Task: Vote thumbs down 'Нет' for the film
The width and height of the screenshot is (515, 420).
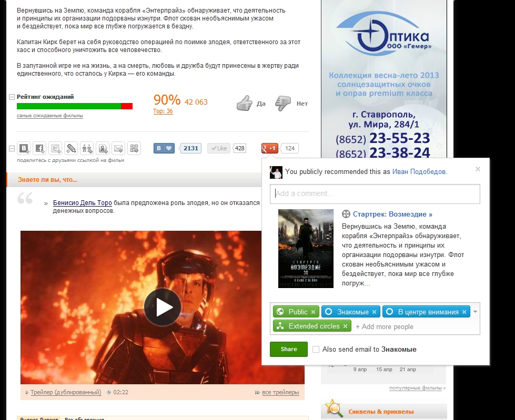Action: 291,104
